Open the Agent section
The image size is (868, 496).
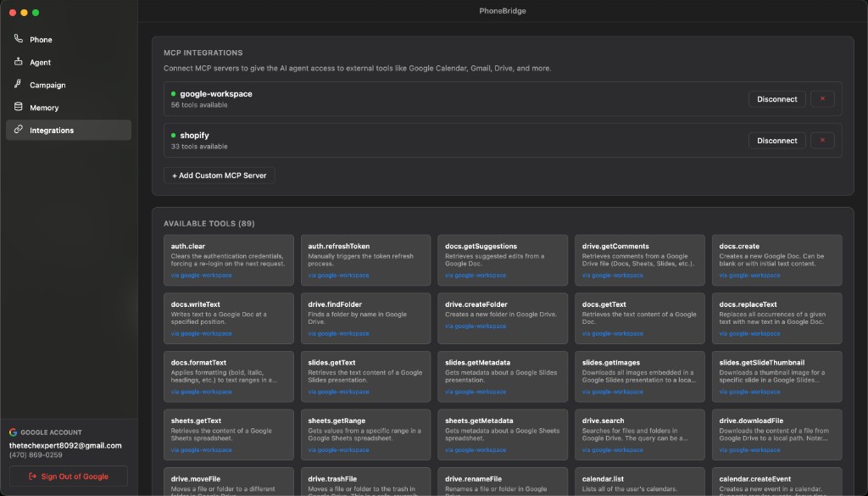(x=69, y=62)
